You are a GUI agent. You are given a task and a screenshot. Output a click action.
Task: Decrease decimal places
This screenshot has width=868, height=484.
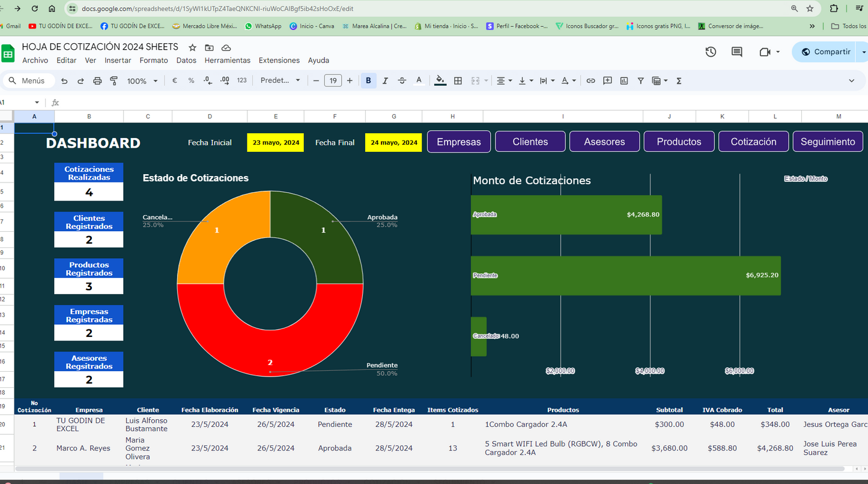pos(208,80)
